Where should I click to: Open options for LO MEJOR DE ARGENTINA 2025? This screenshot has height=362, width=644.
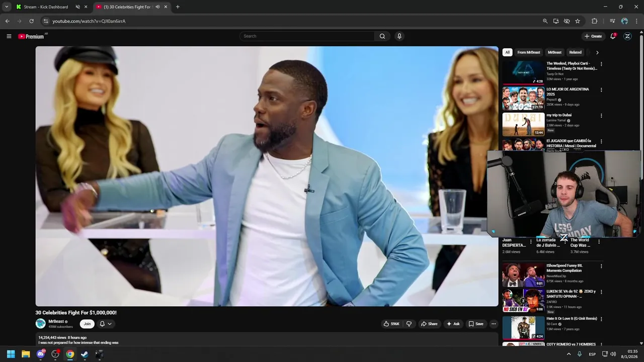click(x=601, y=90)
